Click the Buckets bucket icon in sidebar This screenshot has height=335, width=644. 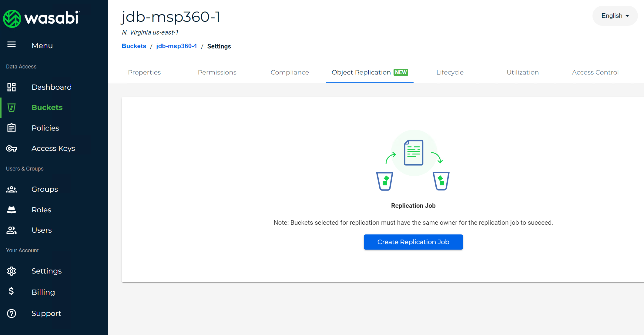(12, 108)
